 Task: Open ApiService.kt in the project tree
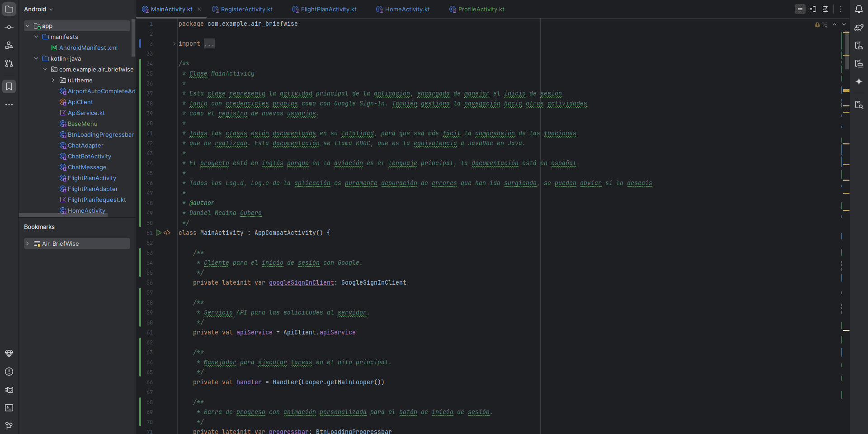point(82,113)
